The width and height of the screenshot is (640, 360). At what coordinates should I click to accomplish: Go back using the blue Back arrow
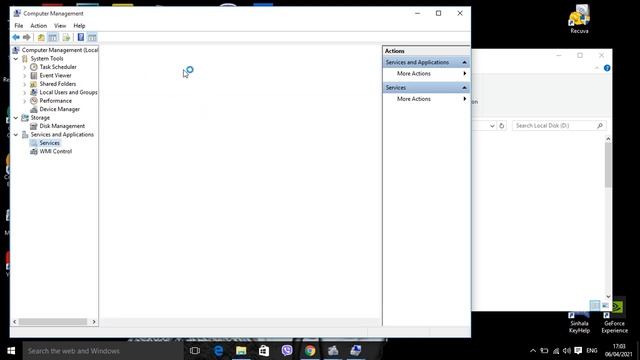[x=16, y=38]
